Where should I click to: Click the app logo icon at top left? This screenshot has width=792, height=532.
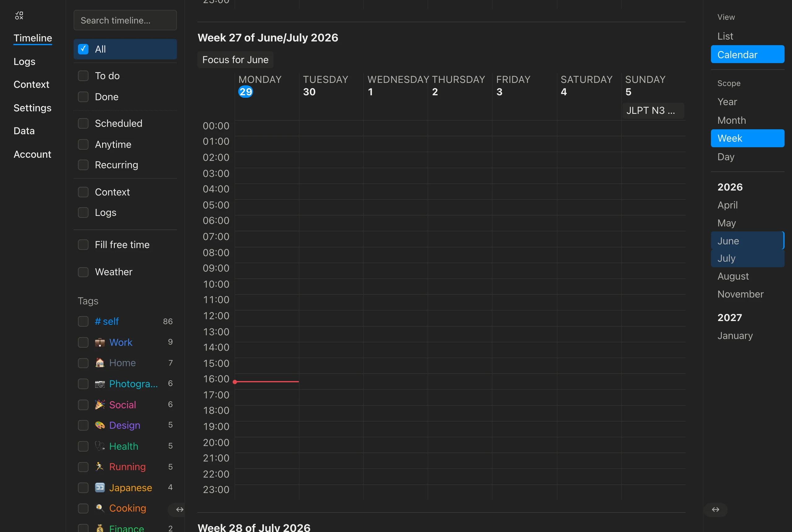19,15
